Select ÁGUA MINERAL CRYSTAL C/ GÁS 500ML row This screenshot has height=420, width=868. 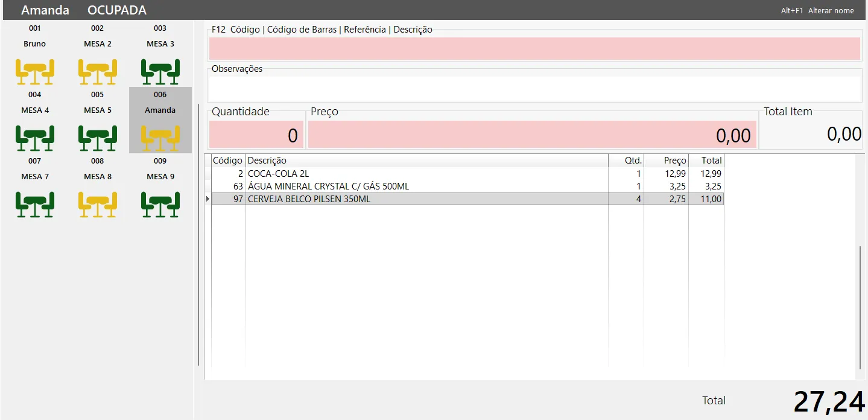click(x=467, y=186)
